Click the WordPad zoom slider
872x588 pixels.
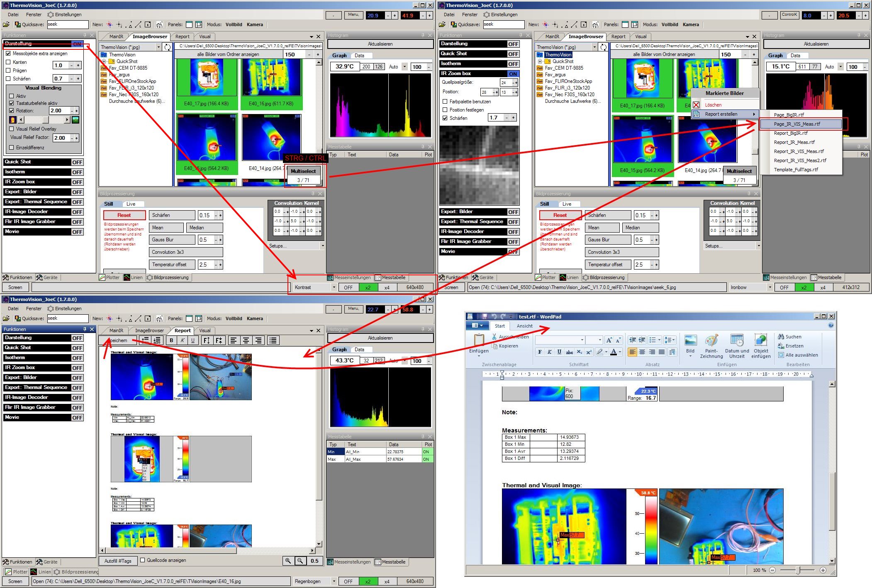(798, 570)
